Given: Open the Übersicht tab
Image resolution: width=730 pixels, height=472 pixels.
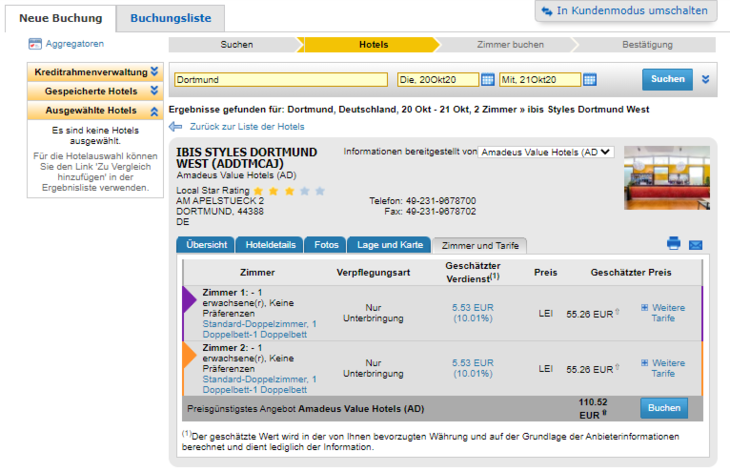Looking at the screenshot, I should pyautogui.click(x=206, y=245).
